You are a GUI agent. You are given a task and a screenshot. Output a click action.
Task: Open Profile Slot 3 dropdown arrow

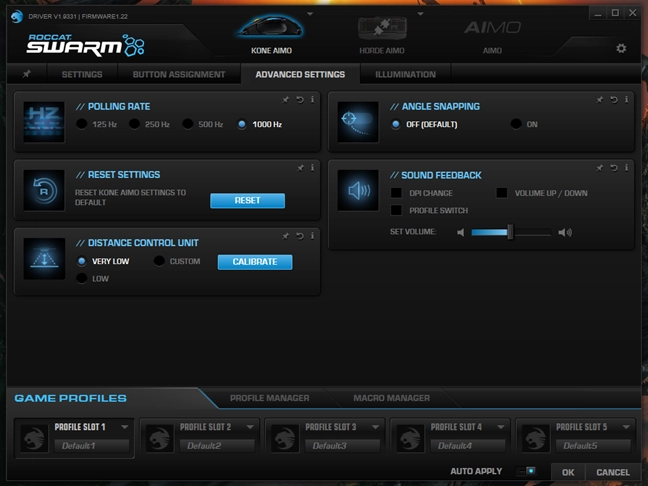[375, 427]
